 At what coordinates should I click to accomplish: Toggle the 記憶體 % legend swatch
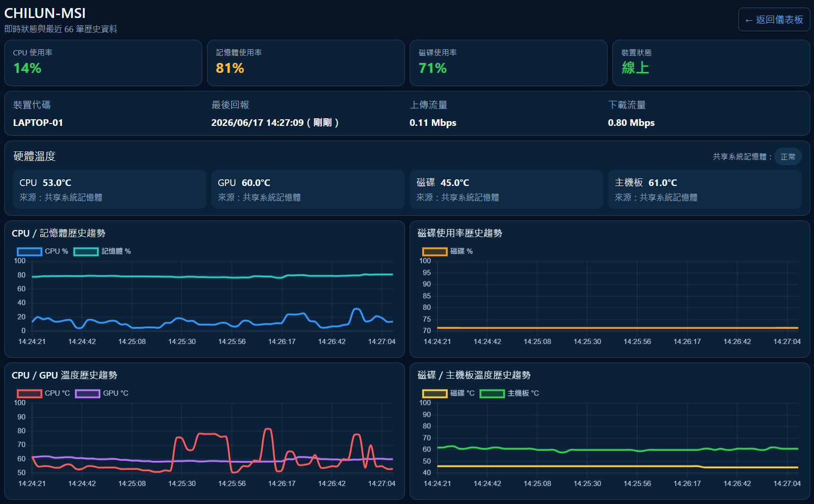[86, 251]
